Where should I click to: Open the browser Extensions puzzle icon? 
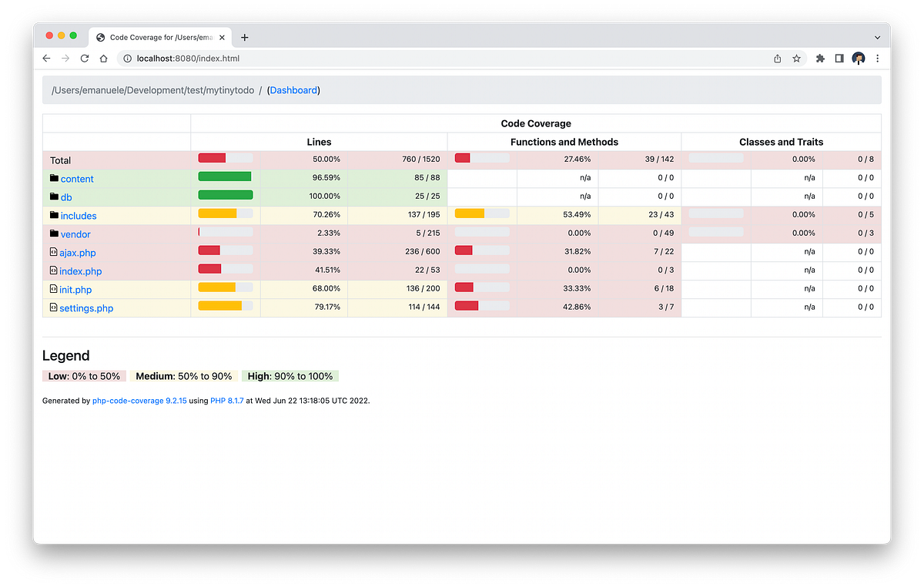820,58
